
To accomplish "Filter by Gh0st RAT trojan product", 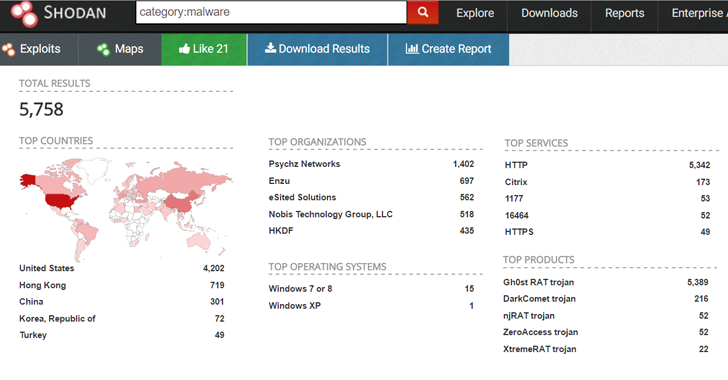I will [539, 282].
